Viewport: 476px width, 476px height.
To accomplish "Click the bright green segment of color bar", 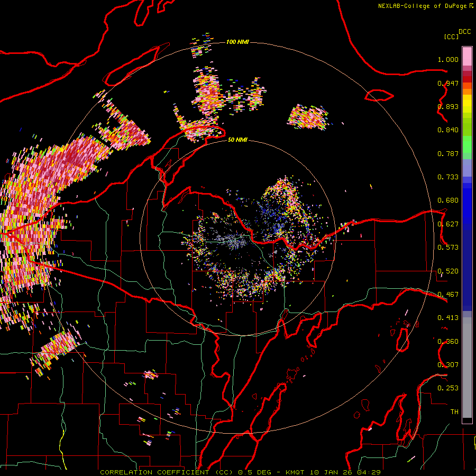I will pos(467,144).
